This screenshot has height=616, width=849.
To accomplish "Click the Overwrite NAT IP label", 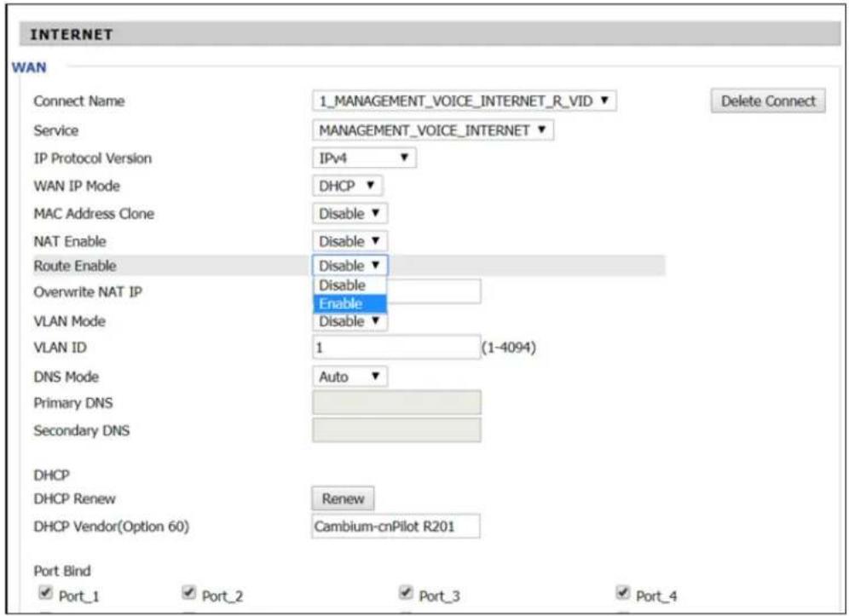I will click(88, 292).
